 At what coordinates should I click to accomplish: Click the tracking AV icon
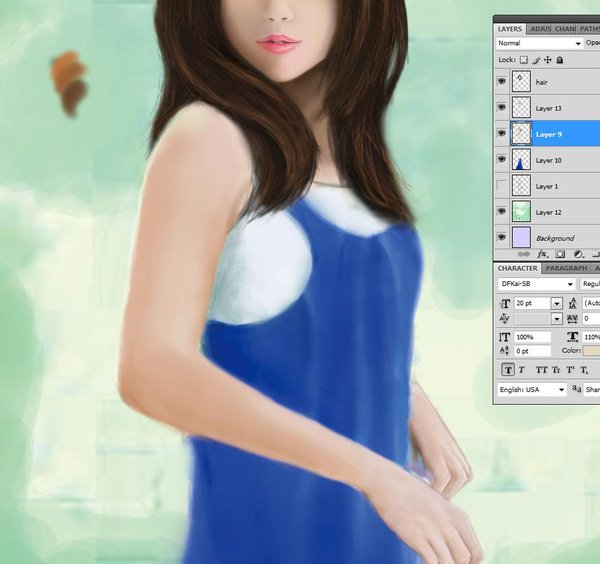coord(572,318)
